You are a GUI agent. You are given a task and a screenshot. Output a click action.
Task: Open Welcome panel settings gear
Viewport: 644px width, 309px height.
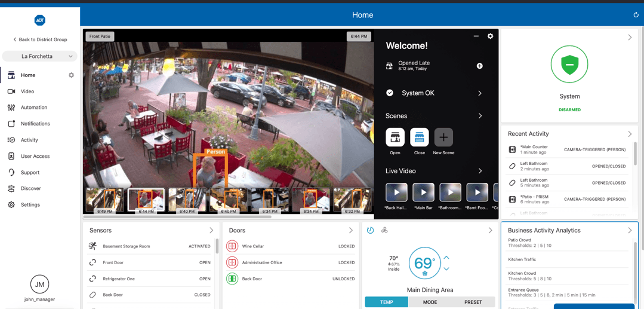point(490,36)
